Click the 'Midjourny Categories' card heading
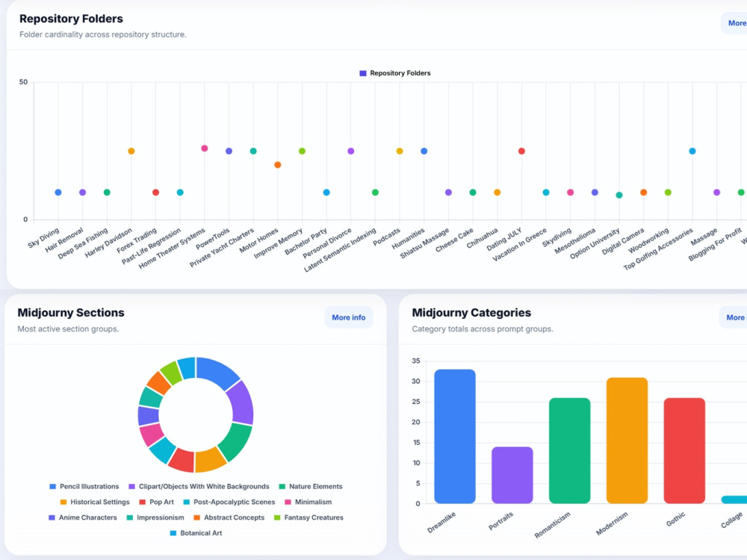 coord(471,312)
